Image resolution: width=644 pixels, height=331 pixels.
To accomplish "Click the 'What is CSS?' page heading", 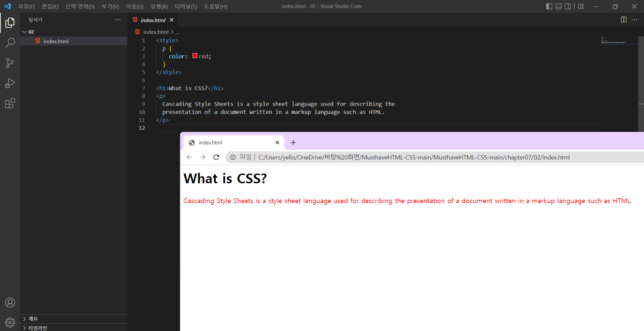I will (x=225, y=179).
